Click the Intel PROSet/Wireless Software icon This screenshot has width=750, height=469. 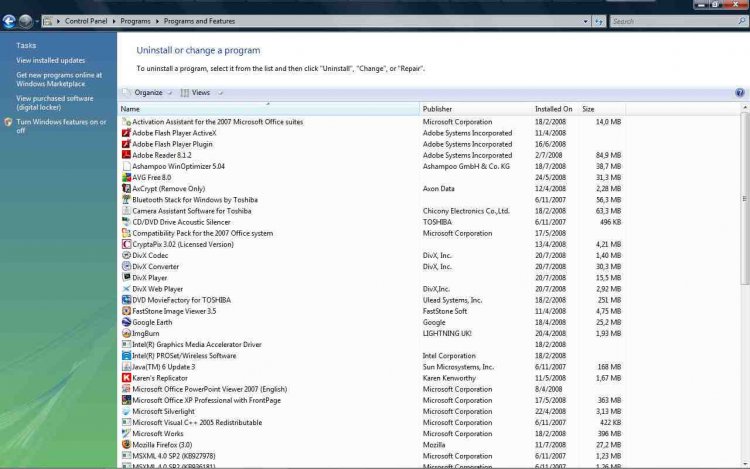126,356
